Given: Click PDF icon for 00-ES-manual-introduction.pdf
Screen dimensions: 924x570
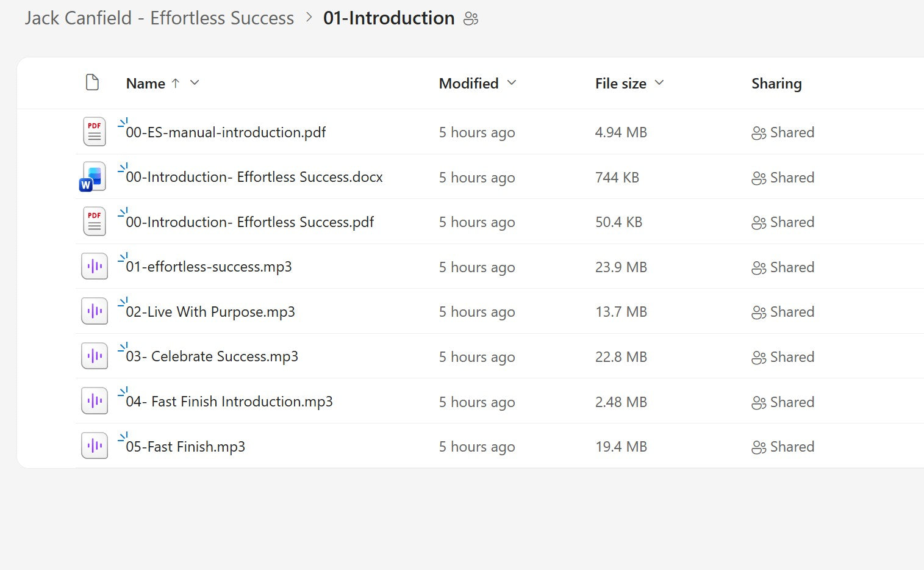Looking at the screenshot, I should click(94, 132).
